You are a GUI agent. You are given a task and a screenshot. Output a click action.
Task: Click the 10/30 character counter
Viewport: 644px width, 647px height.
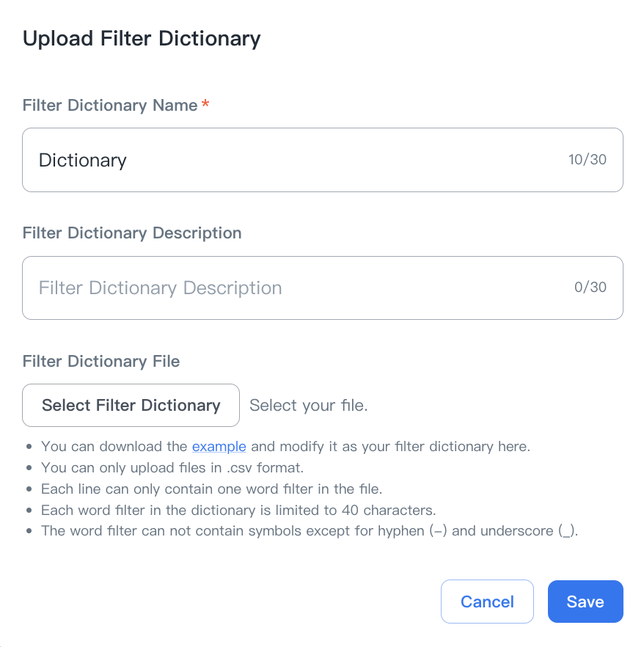[x=587, y=160]
